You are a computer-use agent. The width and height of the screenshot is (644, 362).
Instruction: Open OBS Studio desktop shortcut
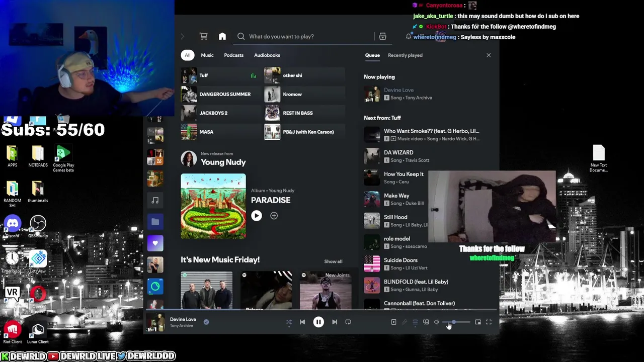tap(38, 226)
